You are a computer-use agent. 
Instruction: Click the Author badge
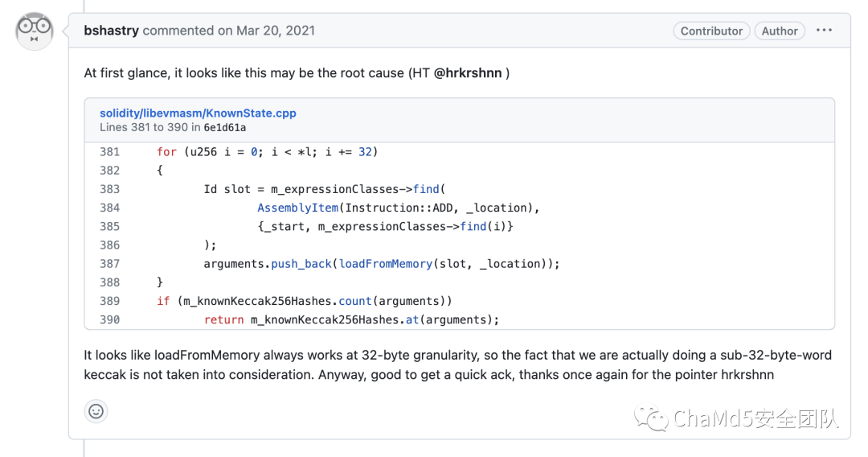point(780,31)
